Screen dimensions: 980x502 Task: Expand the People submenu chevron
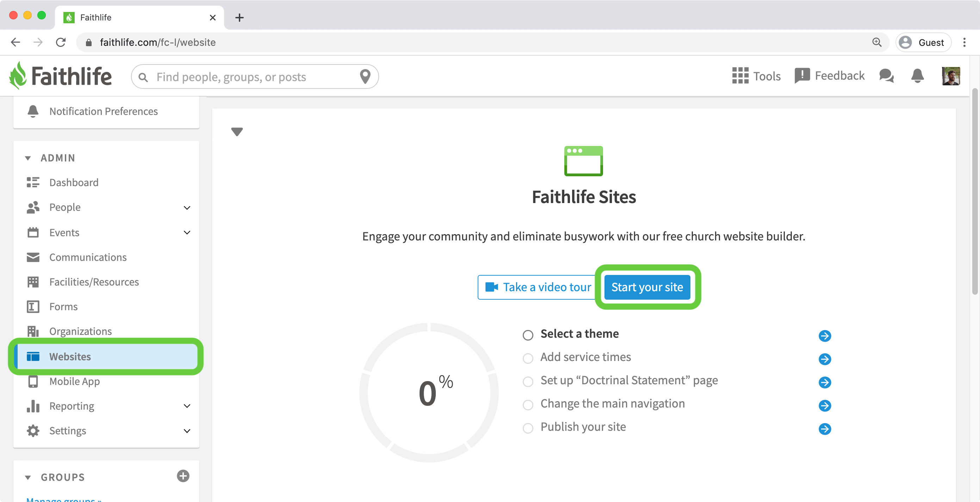(187, 208)
